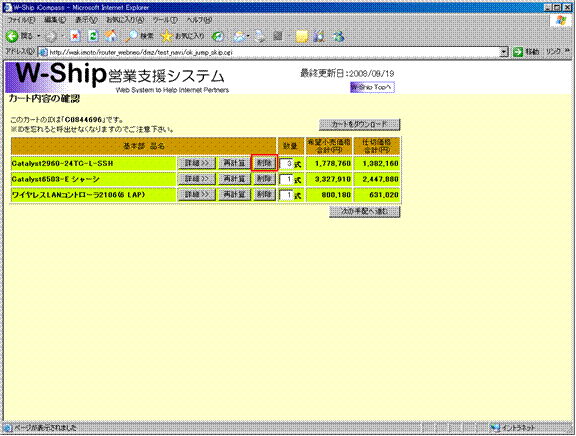This screenshot has width=576, height=436.
Task: Click 再計算 for Catalyst2960-24TC-L-SSH
Action: [234, 163]
